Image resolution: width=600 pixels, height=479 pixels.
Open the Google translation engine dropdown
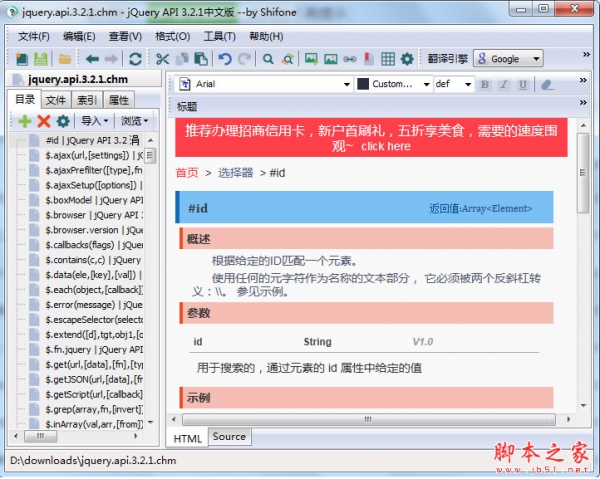[508, 59]
